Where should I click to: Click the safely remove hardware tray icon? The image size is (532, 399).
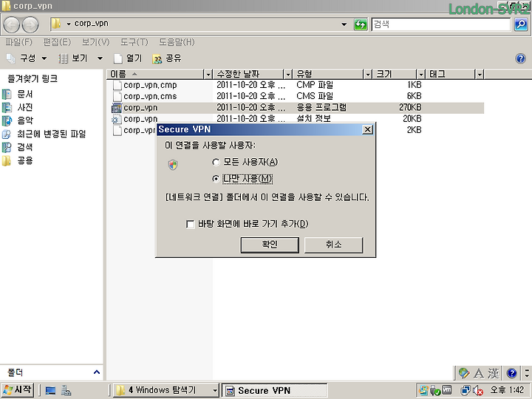point(435,391)
